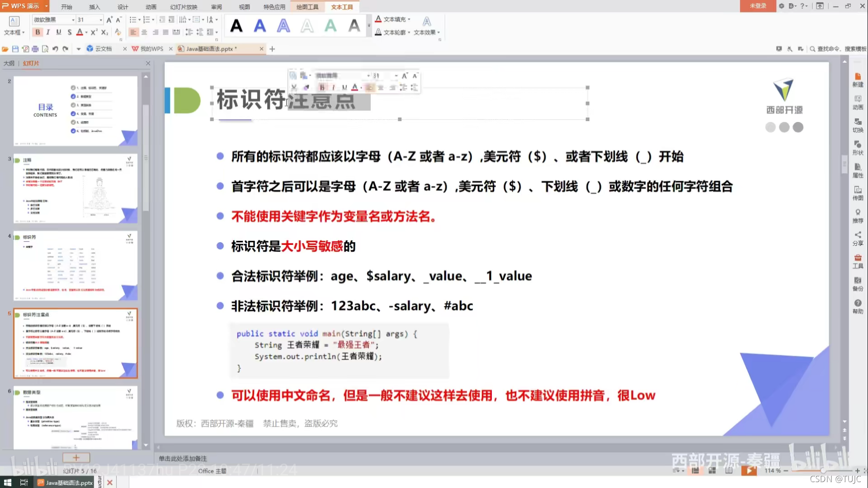The height and width of the screenshot is (488, 868).
Task: Expand the WPS 演示 application menu arrow
Action: click(x=46, y=6)
